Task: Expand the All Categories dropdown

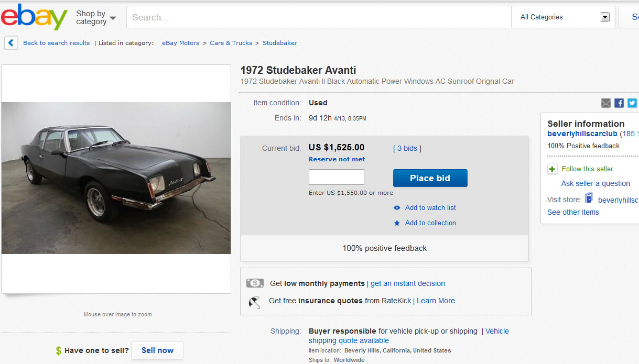Action: (605, 17)
